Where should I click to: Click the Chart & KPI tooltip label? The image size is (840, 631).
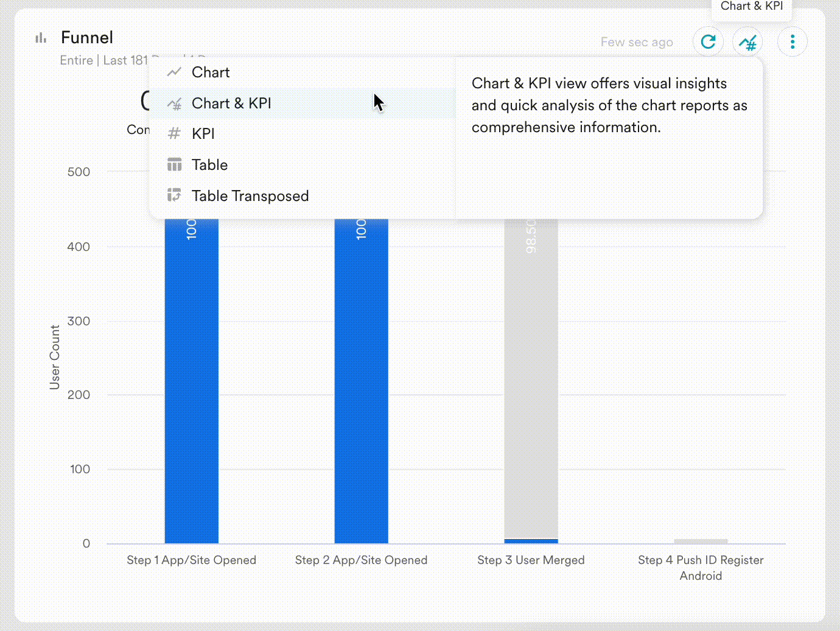[752, 6]
